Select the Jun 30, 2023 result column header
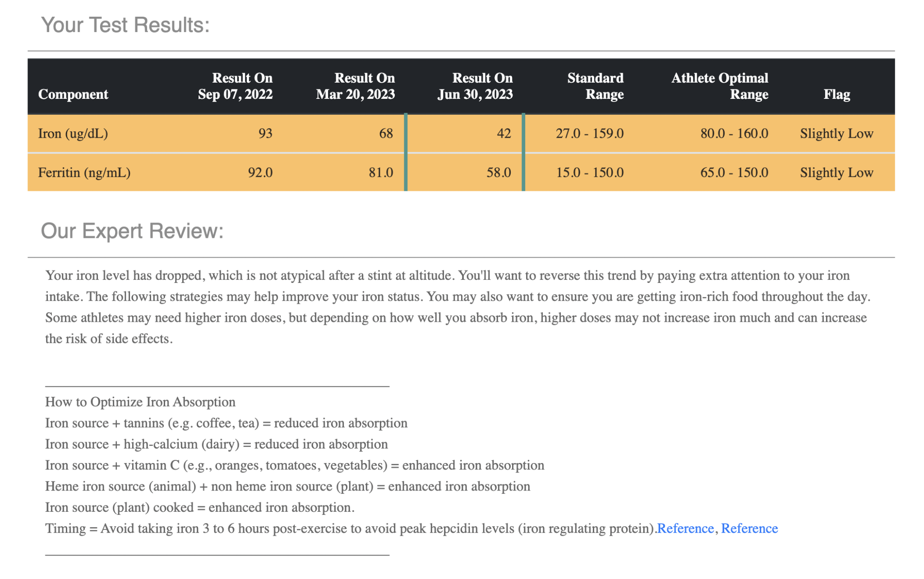 tap(475, 86)
